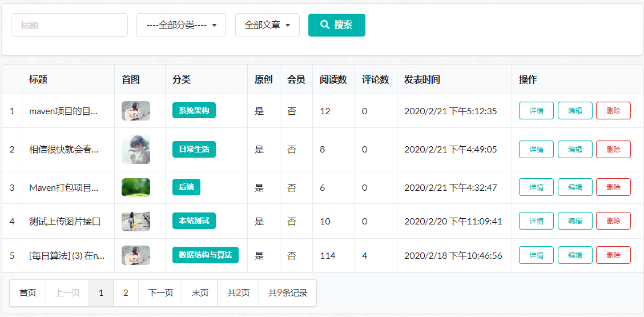Click the thumbnail of 测试上传图片接口
644x317 pixels.
135,221
